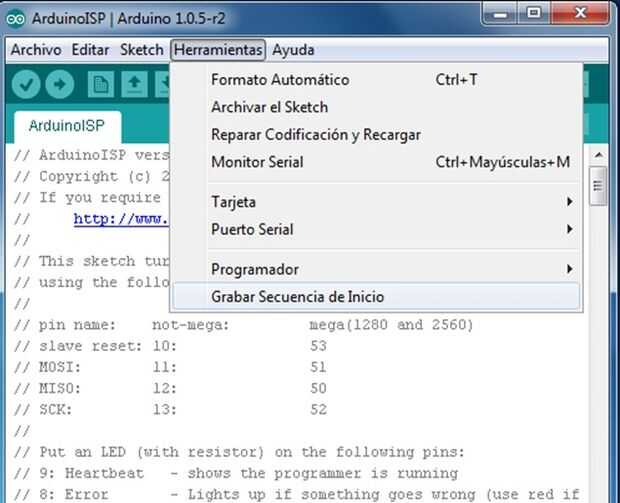
Task: Open a sketch with the up-arrow icon
Action: click(134, 84)
